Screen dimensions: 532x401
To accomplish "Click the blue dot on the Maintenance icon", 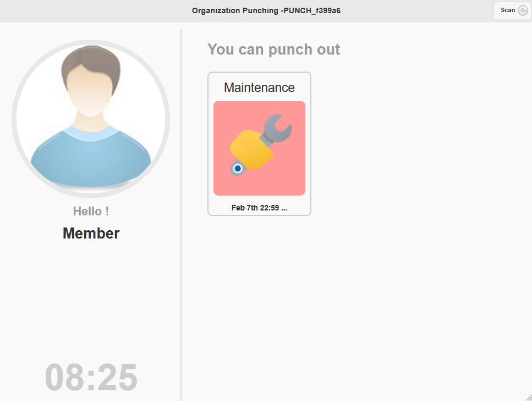I will (238, 169).
